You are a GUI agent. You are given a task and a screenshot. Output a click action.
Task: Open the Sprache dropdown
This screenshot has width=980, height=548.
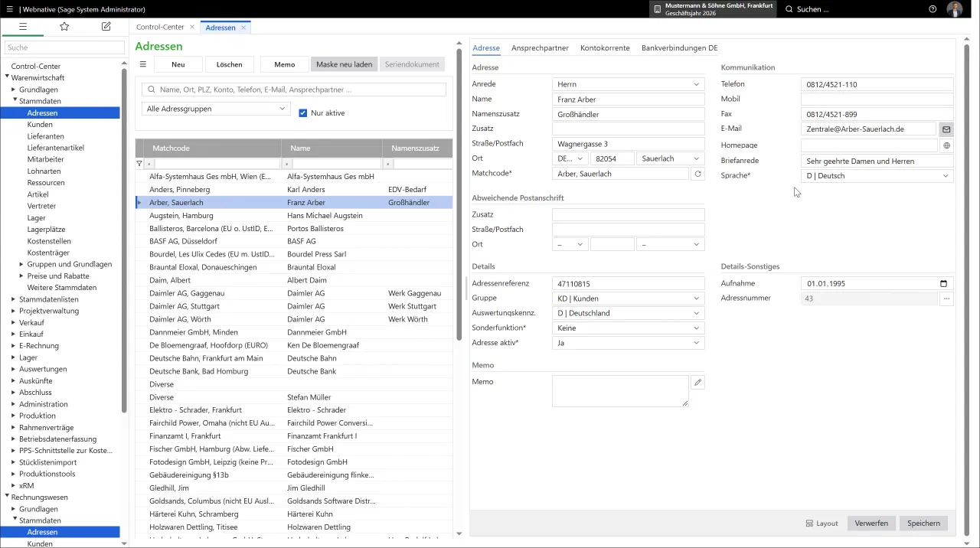click(877, 176)
